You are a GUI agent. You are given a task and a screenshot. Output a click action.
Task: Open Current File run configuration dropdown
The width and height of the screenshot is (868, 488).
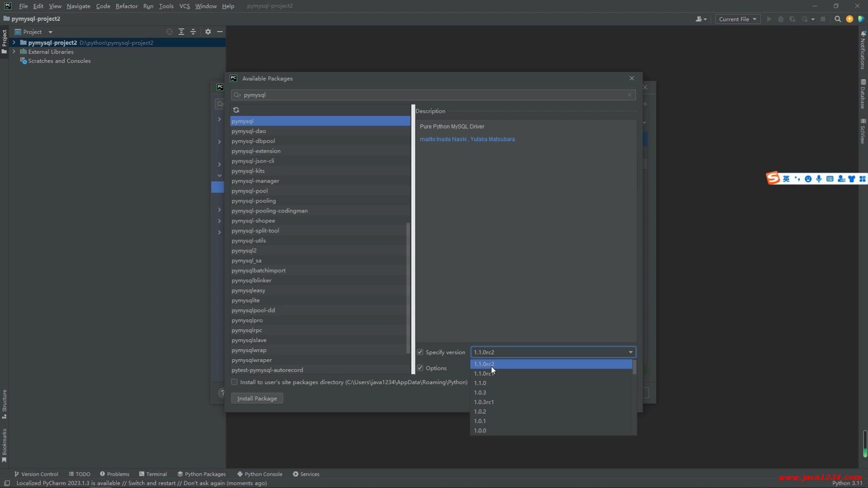[x=738, y=19]
